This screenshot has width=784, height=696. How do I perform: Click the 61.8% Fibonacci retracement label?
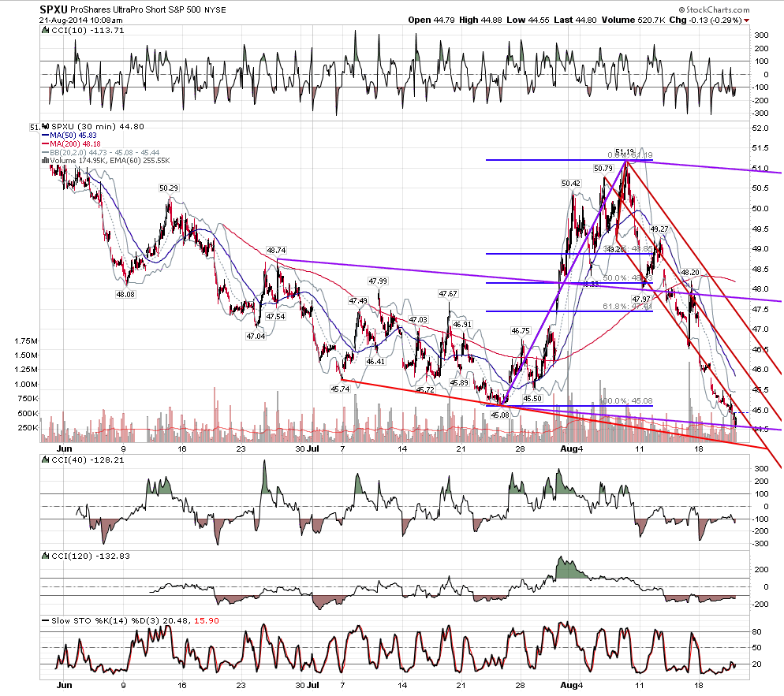pyautogui.click(x=628, y=307)
